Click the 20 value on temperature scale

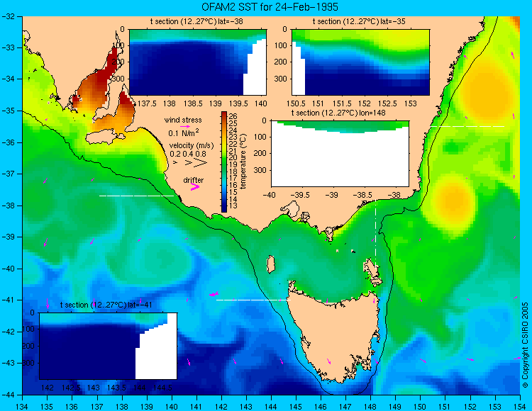click(x=233, y=157)
